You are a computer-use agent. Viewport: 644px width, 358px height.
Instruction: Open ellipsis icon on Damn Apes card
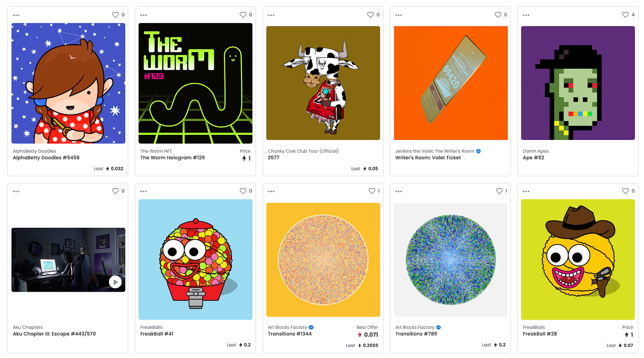(x=526, y=15)
